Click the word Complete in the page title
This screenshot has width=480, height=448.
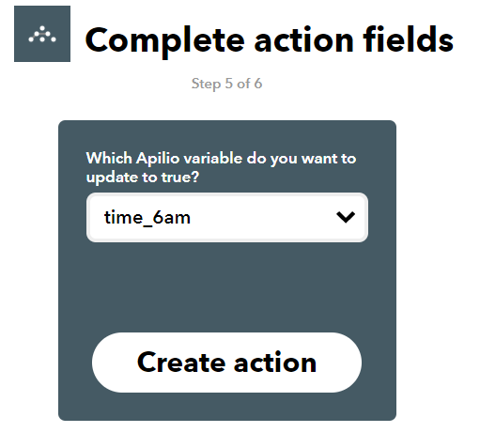(164, 41)
